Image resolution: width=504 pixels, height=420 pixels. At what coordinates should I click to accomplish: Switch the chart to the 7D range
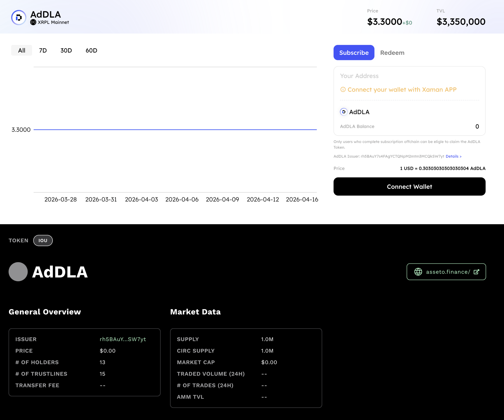(43, 50)
